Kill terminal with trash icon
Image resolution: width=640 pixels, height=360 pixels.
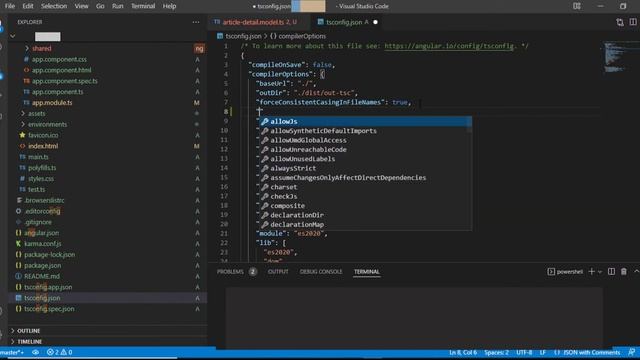[624, 271]
